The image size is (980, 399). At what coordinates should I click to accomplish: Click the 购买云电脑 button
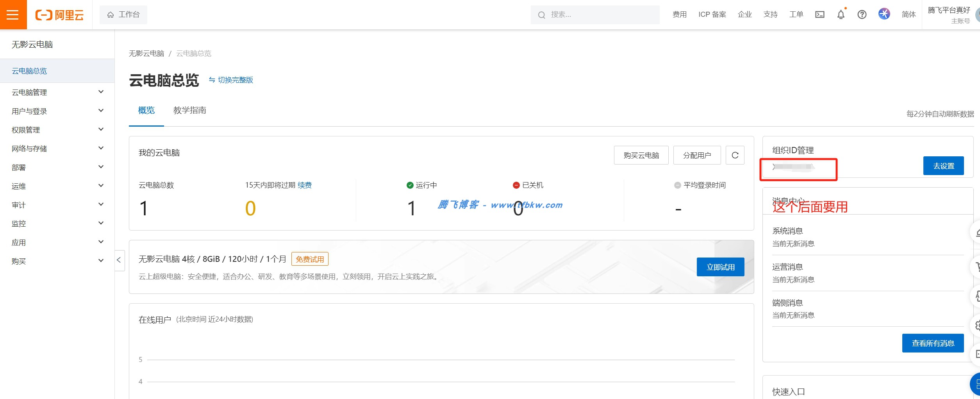point(641,155)
